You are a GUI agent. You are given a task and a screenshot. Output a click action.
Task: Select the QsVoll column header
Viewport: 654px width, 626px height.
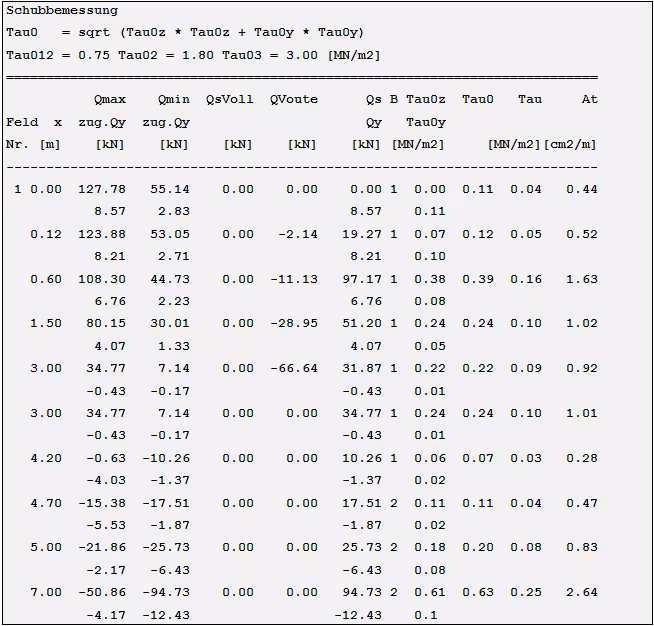click(x=230, y=100)
